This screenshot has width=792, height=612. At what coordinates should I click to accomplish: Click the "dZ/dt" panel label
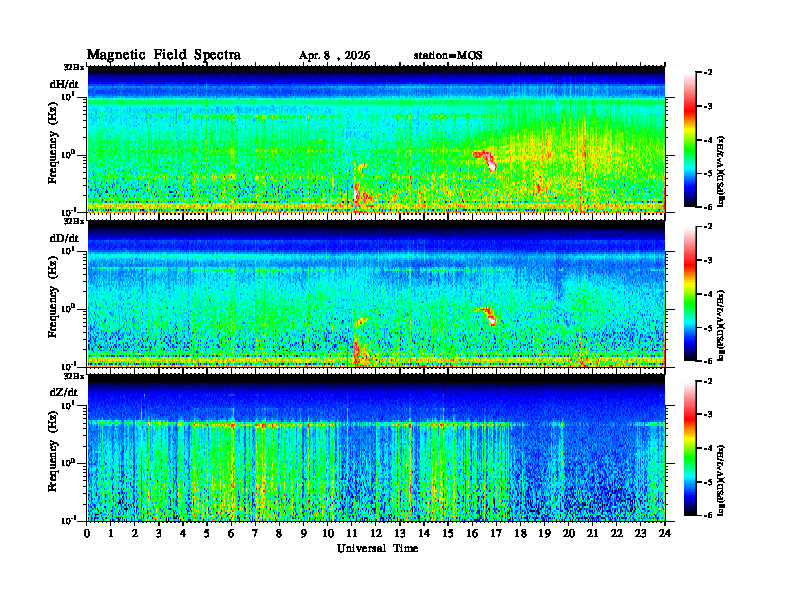point(64,392)
